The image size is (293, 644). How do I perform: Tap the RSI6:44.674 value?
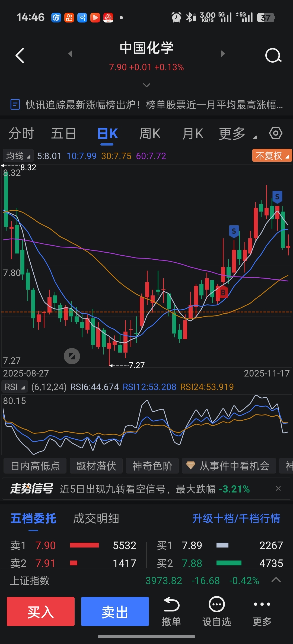pyautogui.click(x=94, y=387)
